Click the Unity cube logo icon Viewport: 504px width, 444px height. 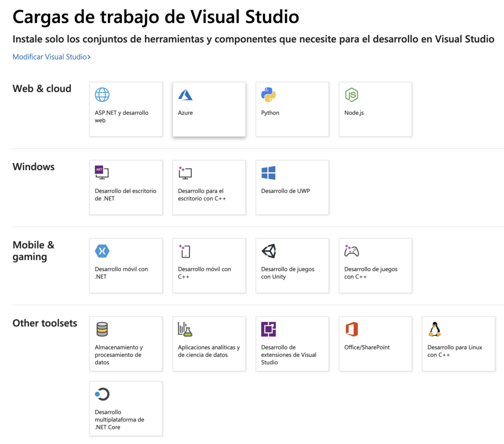click(269, 251)
